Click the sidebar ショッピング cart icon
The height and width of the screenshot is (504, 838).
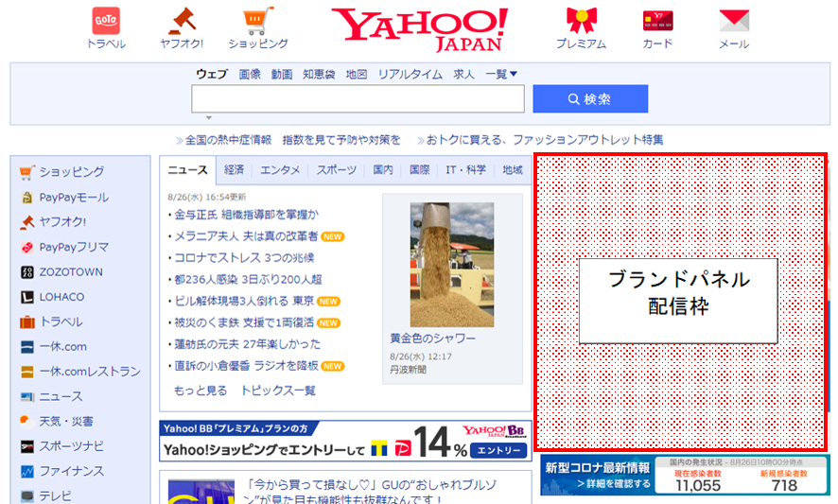click(x=27, y=172)
